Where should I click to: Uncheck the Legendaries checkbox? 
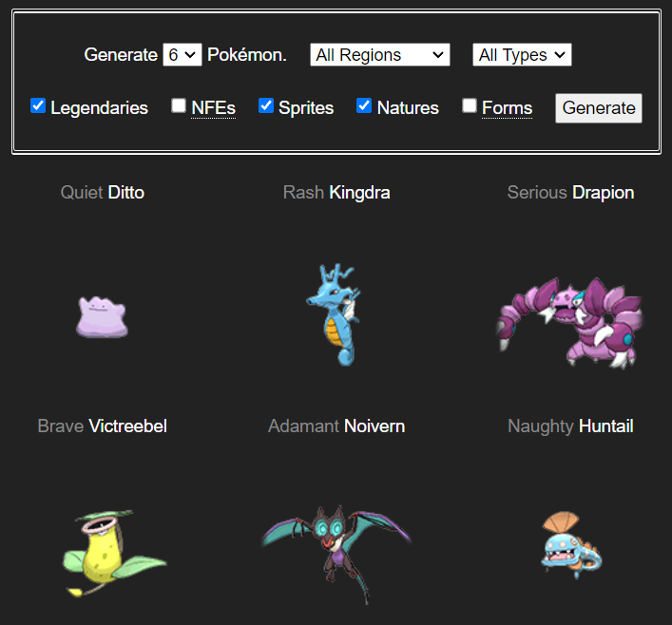tap(38, 105)
